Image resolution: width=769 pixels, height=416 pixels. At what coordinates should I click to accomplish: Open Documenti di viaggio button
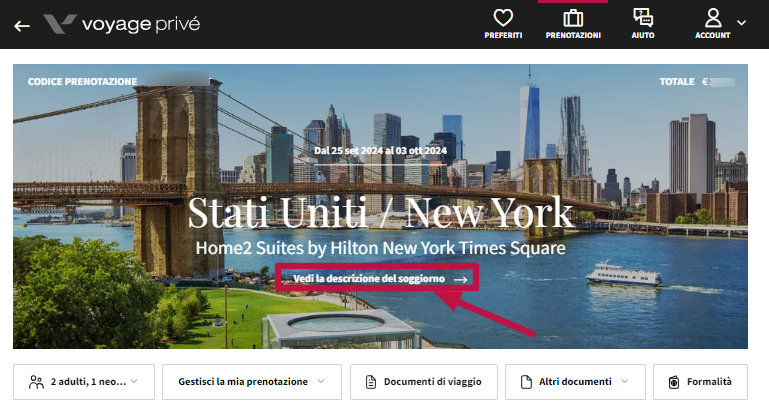pyautogui.click(x=424, y=382)
